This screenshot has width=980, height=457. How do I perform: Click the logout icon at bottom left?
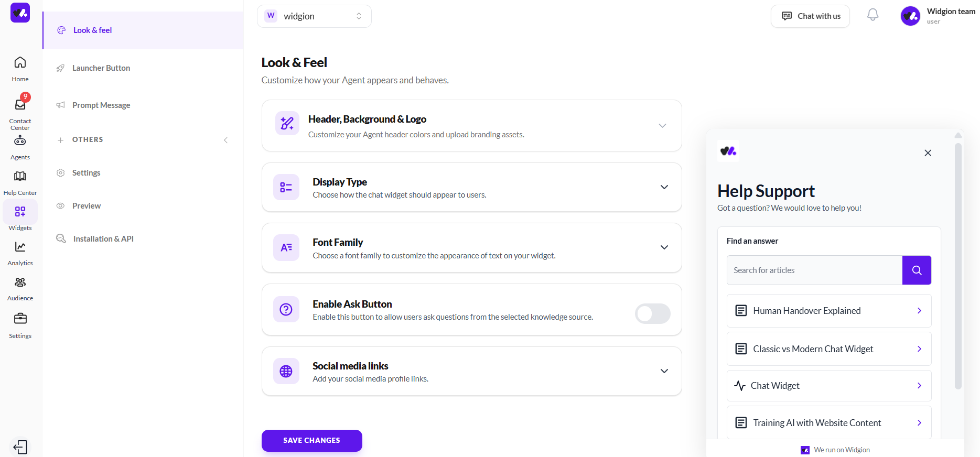[20, 447]
